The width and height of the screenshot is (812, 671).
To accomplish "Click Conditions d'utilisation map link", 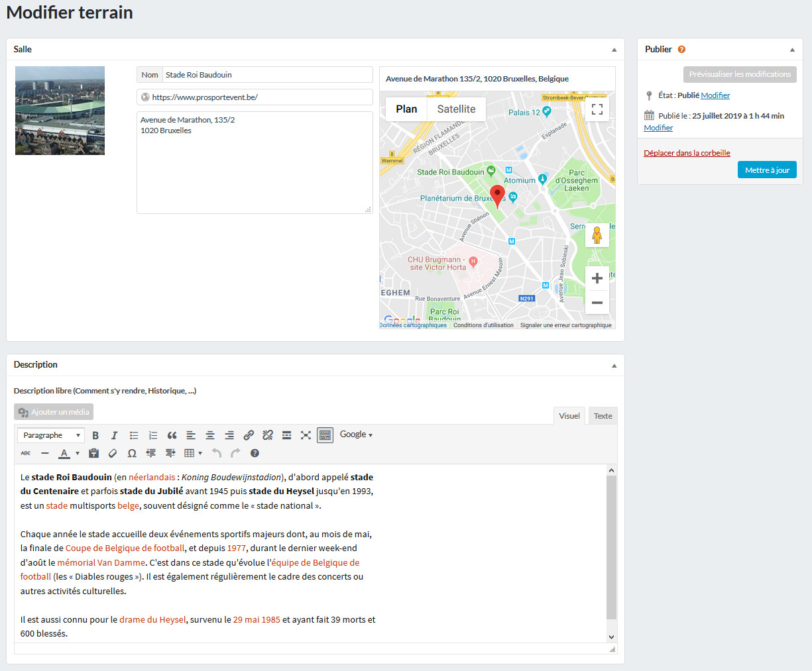I will [x=483, y=325].
